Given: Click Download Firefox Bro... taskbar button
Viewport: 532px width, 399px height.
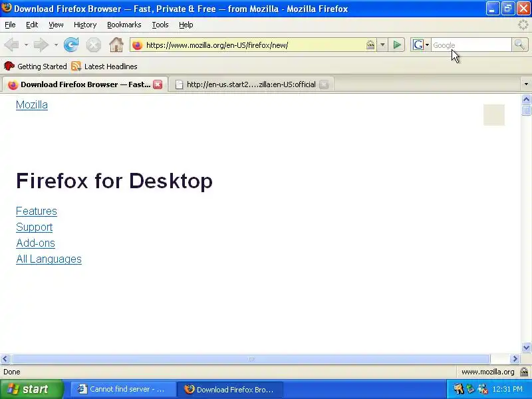Looking at the screenshot, I should [230, 390].
